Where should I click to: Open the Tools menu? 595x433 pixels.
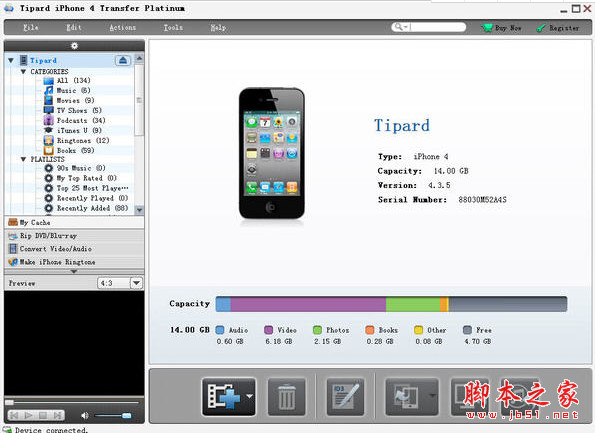pos(173,27)
